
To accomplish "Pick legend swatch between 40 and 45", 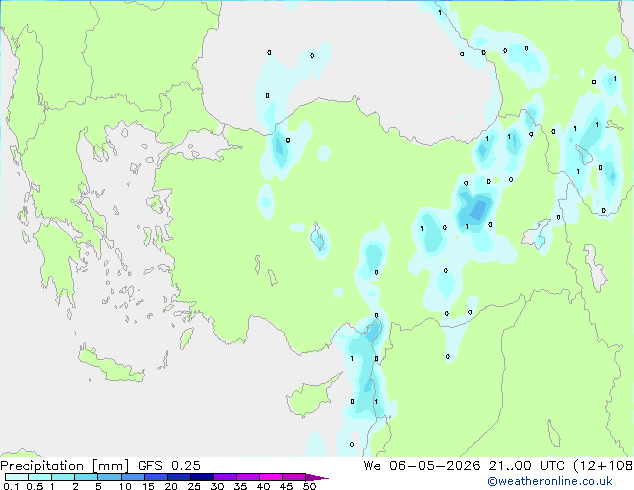I will click(271, 477).
